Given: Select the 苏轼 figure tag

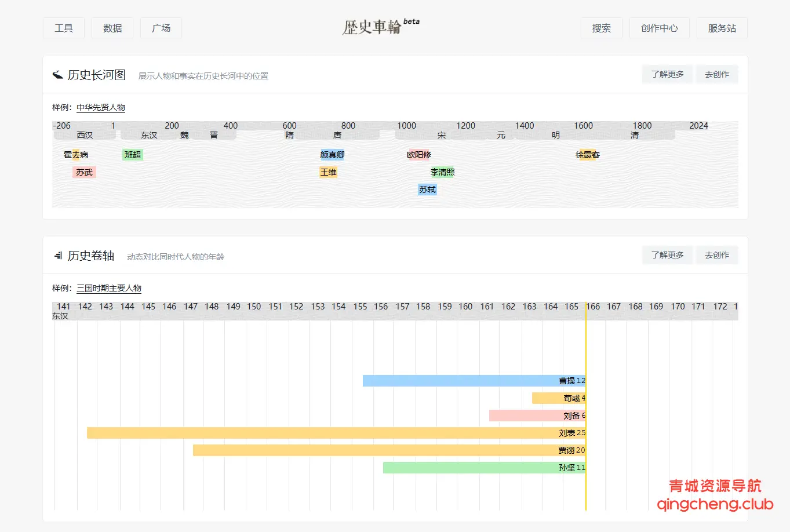Looking at the screenshot, I should pyautogui.click(x=427, y=190).
